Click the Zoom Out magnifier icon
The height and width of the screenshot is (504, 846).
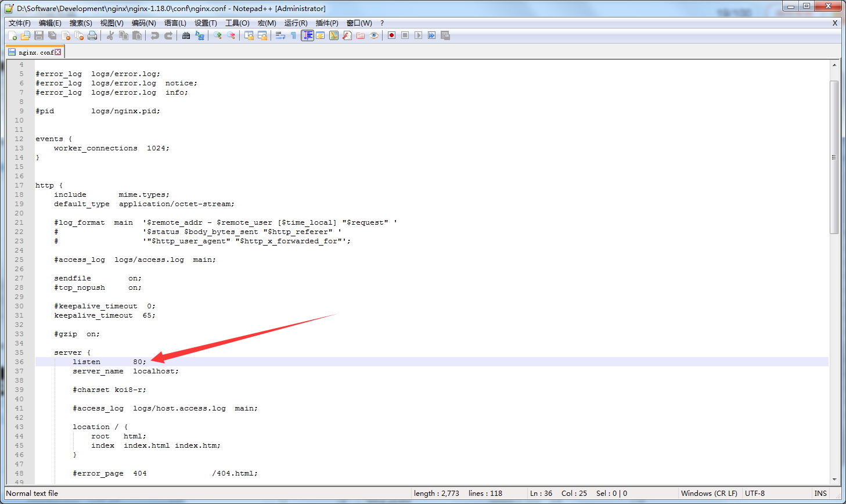[231, 35]
